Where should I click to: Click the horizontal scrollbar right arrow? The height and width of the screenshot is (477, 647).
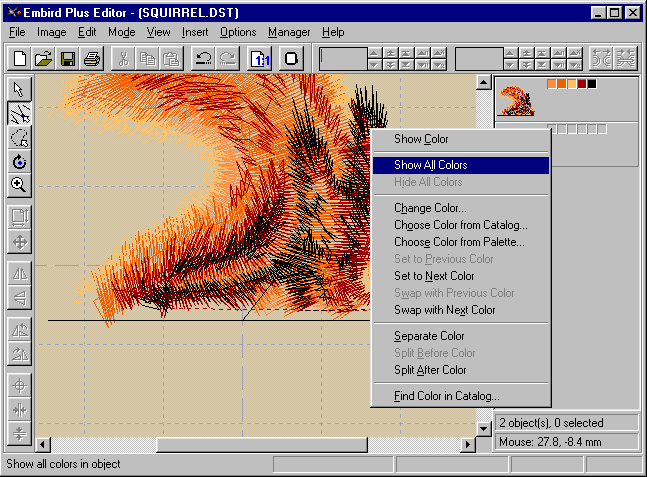(468, 445)
